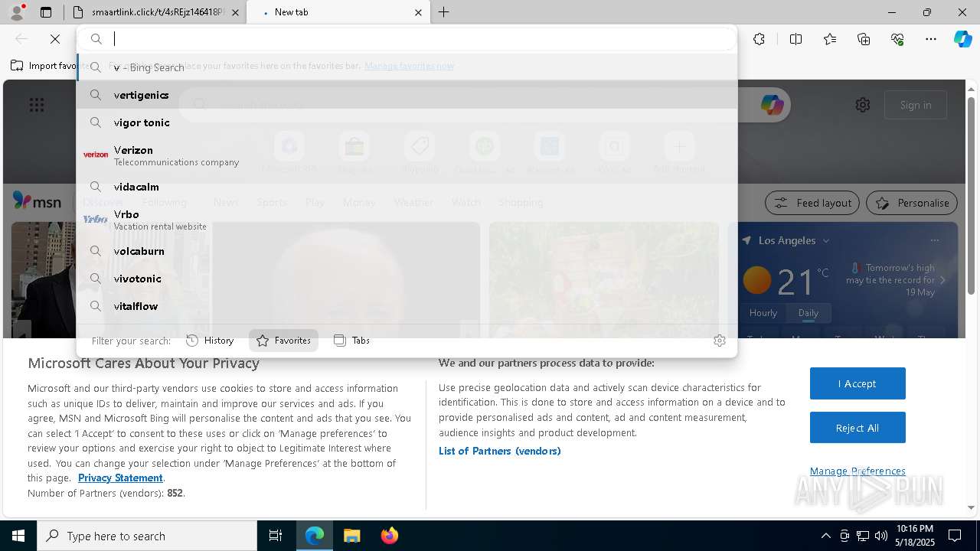Click the Copilot icon in search box
This screenshot has height=551, width=980.
click(772, 105)
